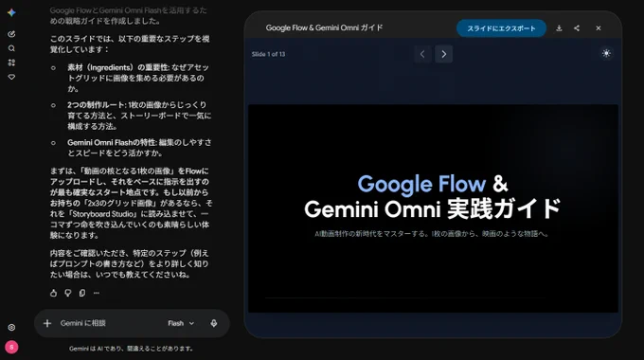Image resolution: width=644 pixels, height=360 pixels.
Task: Share the Google Flow & Gemini Omni guide
Action: (577, 28)
